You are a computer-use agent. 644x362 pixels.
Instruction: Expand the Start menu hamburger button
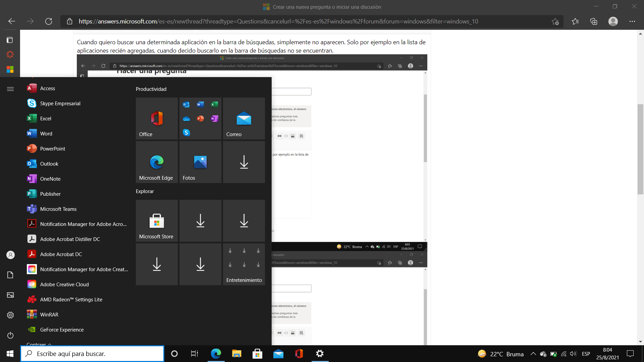click(x=10, y=89)
